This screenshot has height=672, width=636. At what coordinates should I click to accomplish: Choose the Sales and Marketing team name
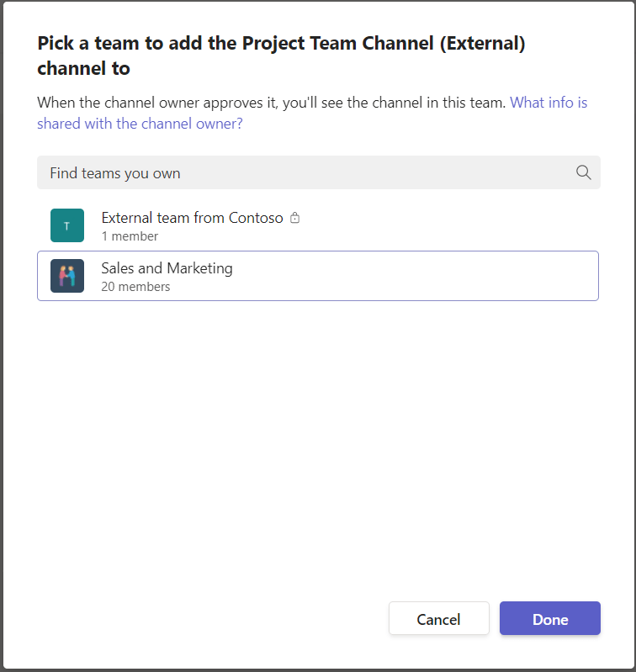(167, 268)
